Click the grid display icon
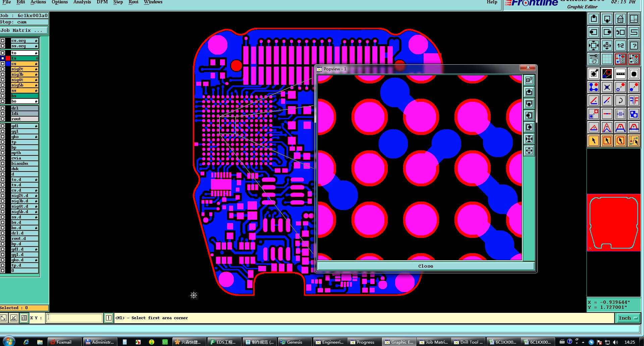This screenshot has height=346, width=644. (x=607, y=59)
